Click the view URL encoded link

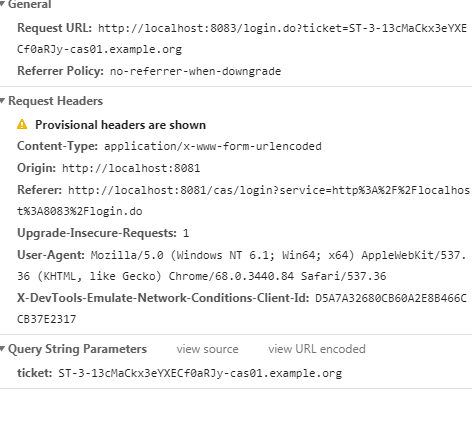pos(317,349)
